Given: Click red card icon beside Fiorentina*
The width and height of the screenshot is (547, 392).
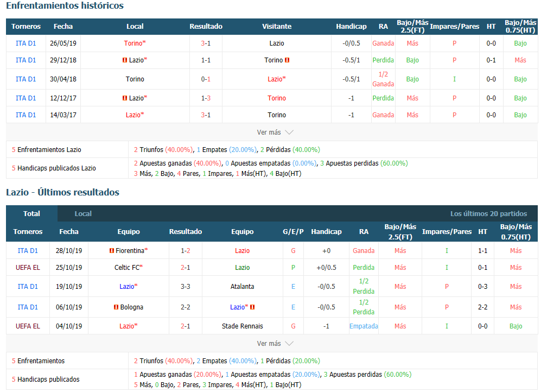Looking at the screenshot, I should point(112,251).
